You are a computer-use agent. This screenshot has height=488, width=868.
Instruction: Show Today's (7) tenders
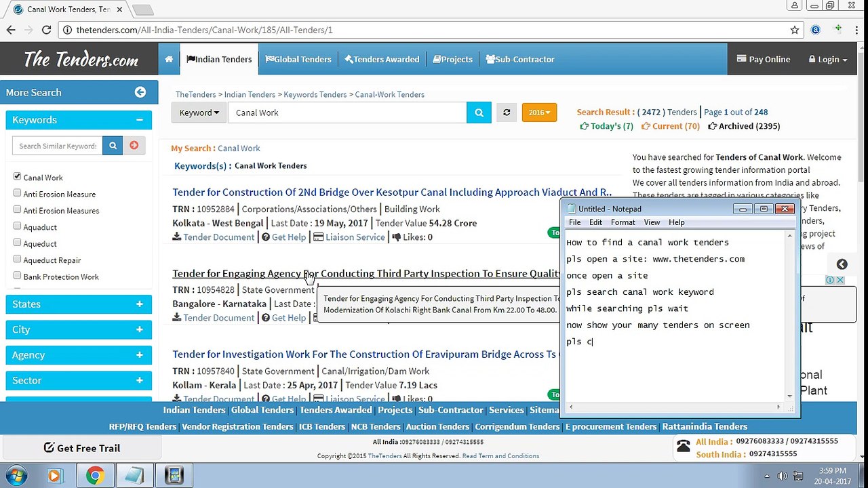(606, 126)
